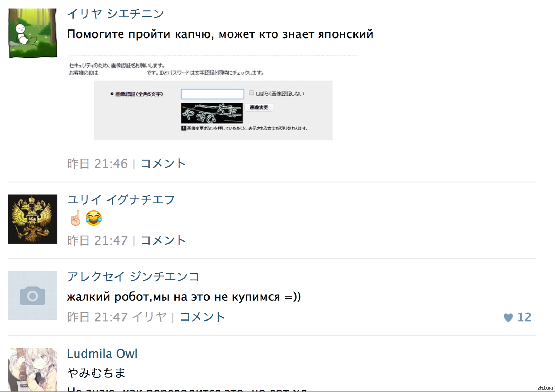Open イリヤ シエチニン's forest avatar
The height and width of the screenshot is (392, 555).
(x=33, y=33)
